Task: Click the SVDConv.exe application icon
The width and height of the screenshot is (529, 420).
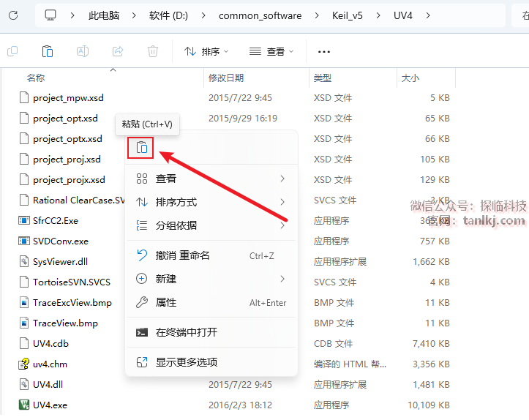Action: 23,241
